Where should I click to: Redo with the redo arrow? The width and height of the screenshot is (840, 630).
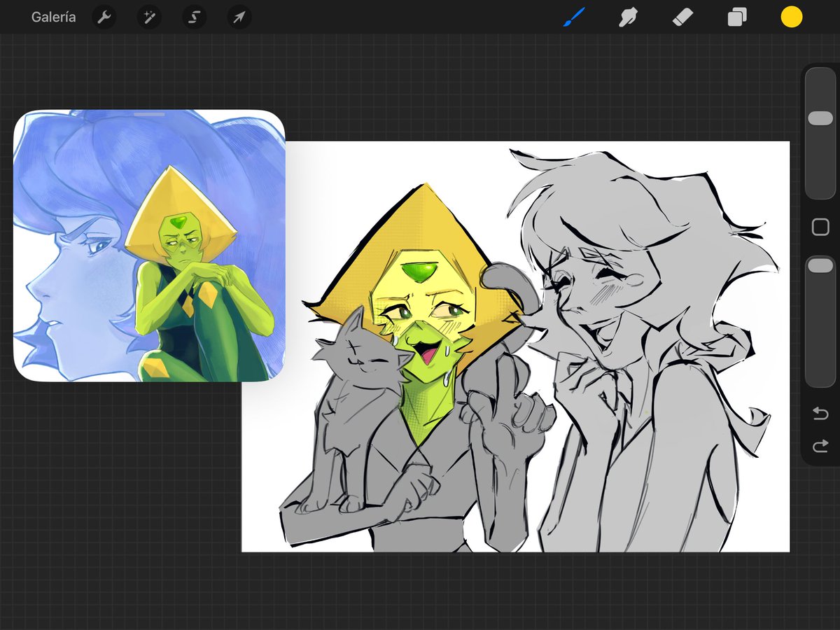(x=820, y=446)
